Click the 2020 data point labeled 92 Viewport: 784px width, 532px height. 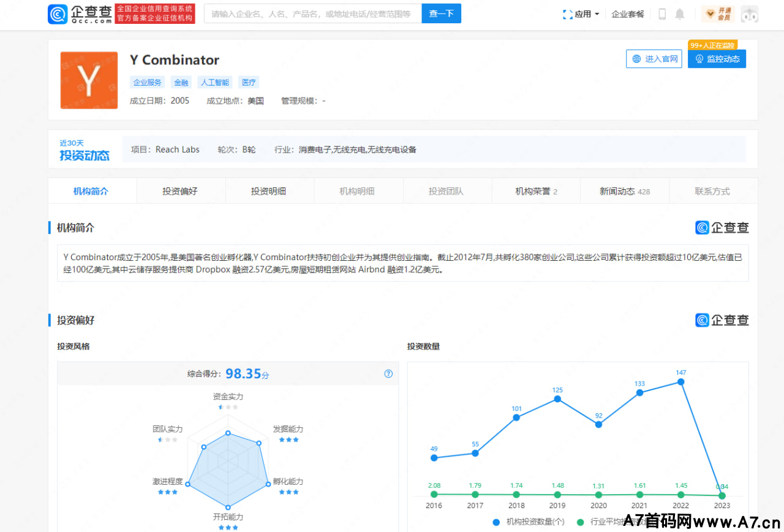[x=598, y=424]
